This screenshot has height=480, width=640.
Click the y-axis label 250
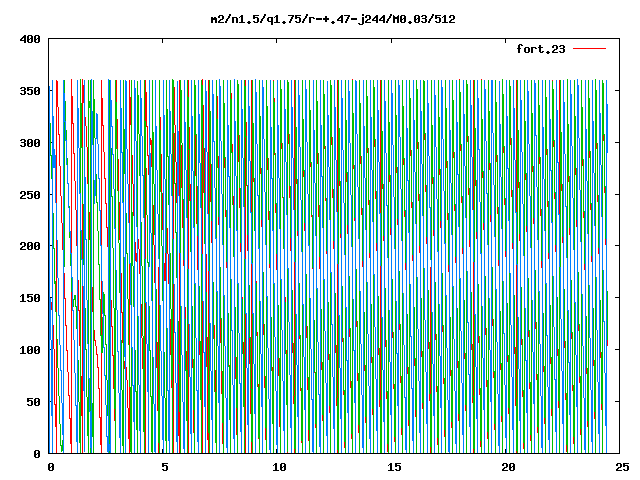[x=30, y=195]
